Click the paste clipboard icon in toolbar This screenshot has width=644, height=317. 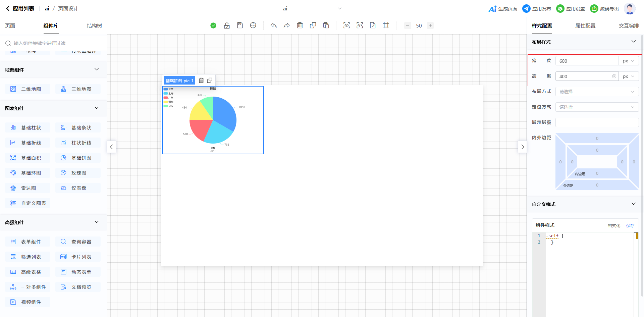(326, 25)
